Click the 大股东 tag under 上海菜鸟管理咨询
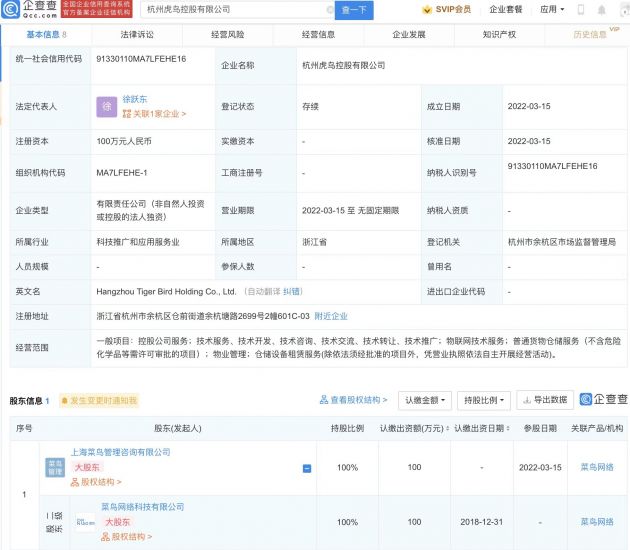The height and width of the screenshot is (550, 630). coord(87,467)
